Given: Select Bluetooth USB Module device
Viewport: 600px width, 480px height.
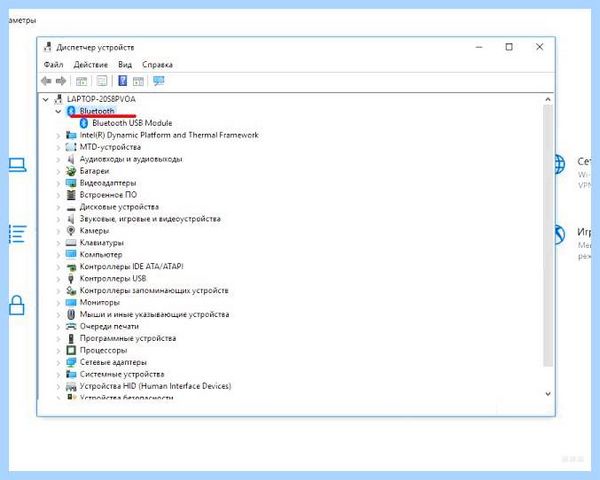Looking at the screenshot, I should tap(132, 123).
